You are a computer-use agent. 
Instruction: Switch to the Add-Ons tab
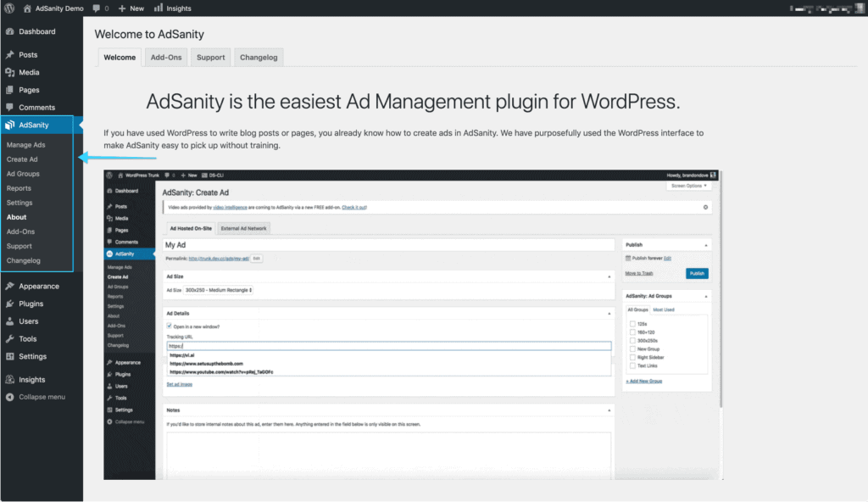coord(165,57)
